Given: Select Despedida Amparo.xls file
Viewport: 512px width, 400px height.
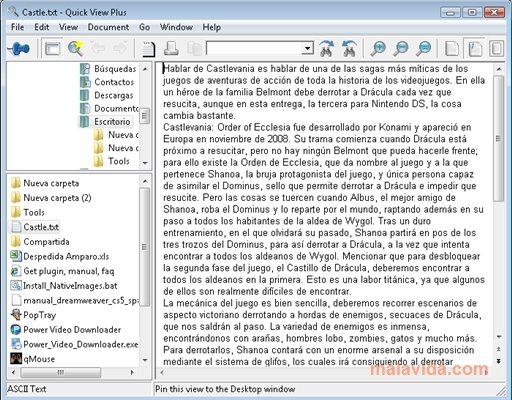Looking at the screenshot, I should coord(60,256).
